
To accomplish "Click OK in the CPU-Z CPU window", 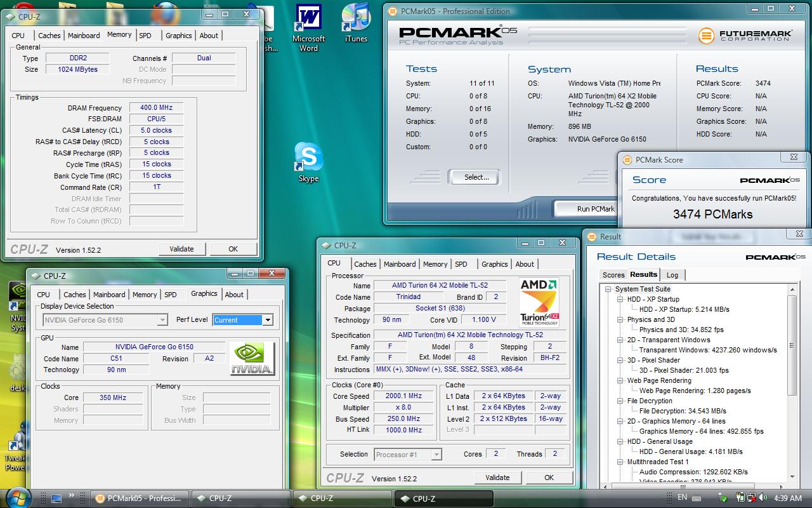I will point(549,478).
